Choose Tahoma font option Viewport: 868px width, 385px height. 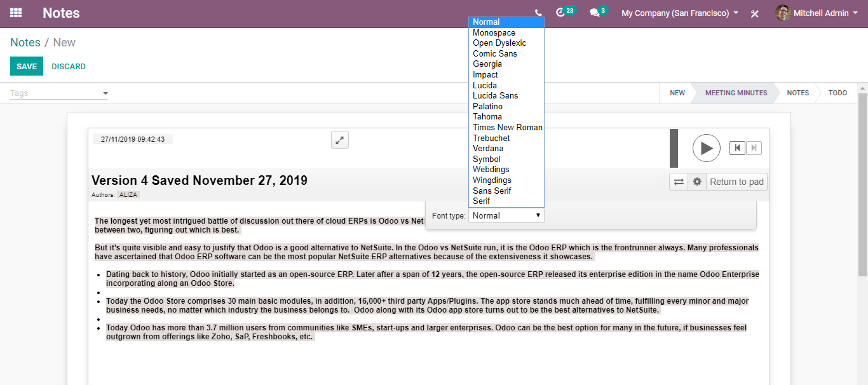tap(506, 117)
